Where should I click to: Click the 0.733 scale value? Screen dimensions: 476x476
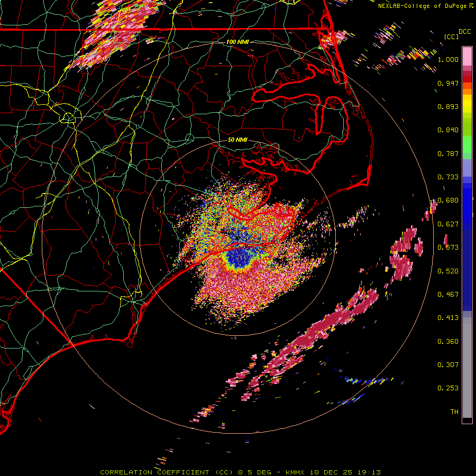pyautogui.click(x=448, y=177)
